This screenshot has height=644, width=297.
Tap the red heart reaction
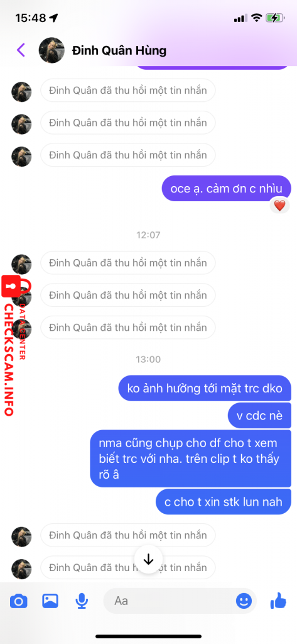click(x=279, y=206)
